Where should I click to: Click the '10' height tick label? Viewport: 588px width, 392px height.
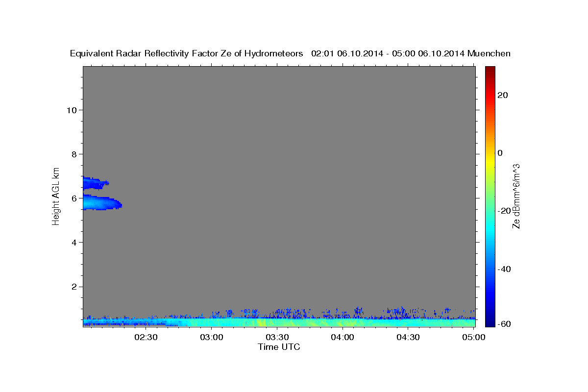point(71,110)
